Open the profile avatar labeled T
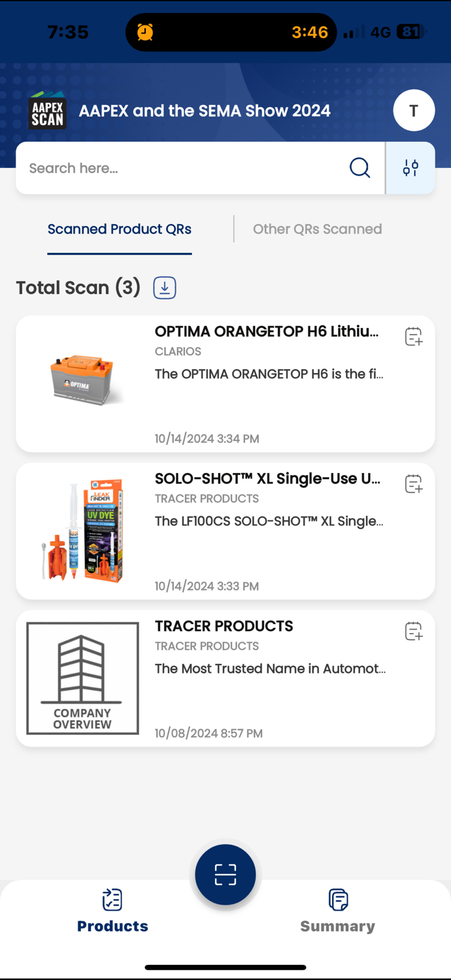Screen dimensions: 451x980 [414, 110]
